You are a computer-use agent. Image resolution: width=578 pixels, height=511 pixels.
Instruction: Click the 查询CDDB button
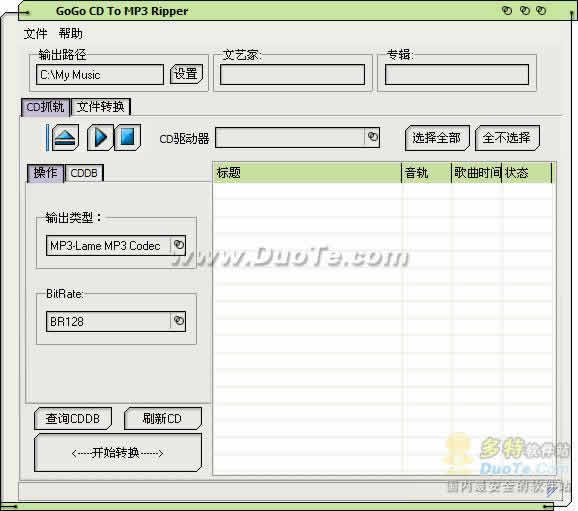pyautogui.click(x=73, y=418)
